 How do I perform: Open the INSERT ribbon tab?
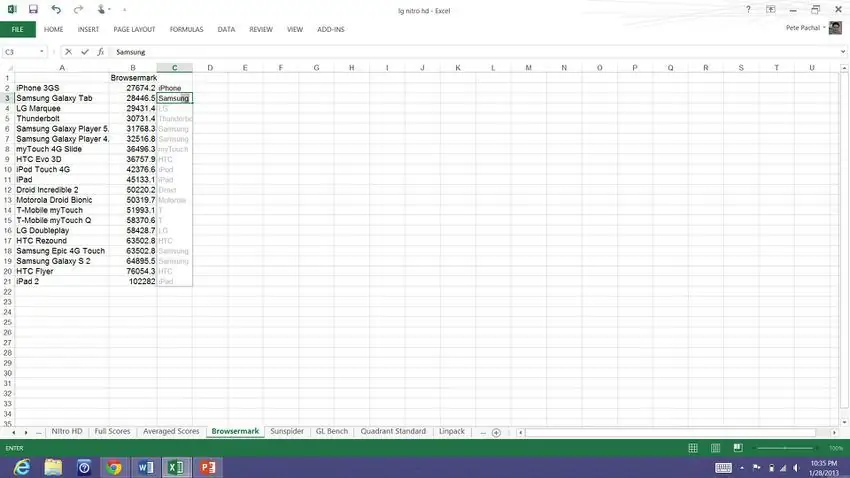[x=88, y=29]
